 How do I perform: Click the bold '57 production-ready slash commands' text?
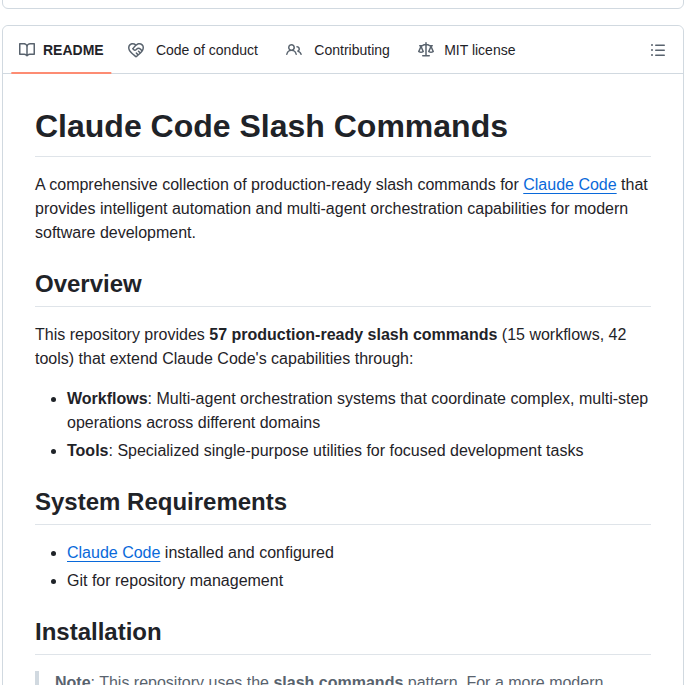pos(352,334)
